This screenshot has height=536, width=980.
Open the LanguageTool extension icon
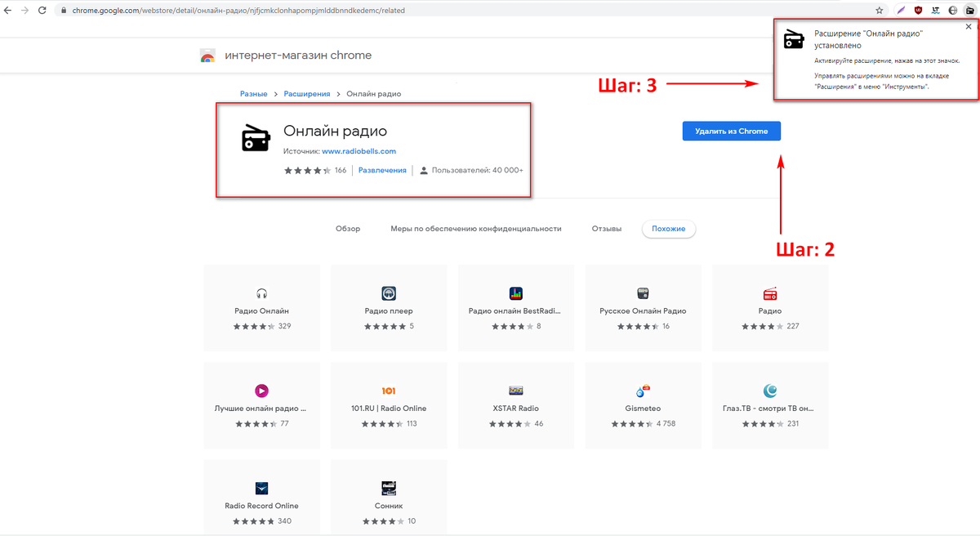point(935,11)
